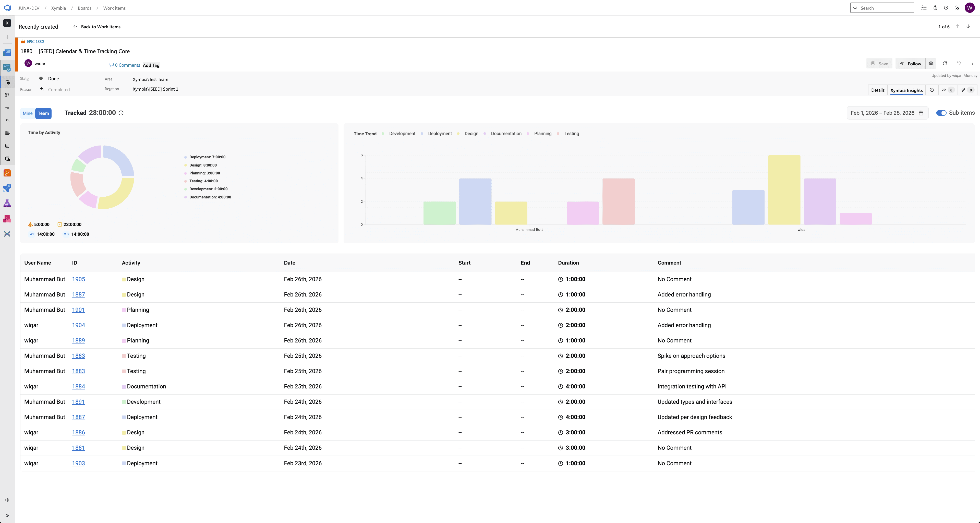
Task: Open the work item settings gear
Action: coord(931,64)
